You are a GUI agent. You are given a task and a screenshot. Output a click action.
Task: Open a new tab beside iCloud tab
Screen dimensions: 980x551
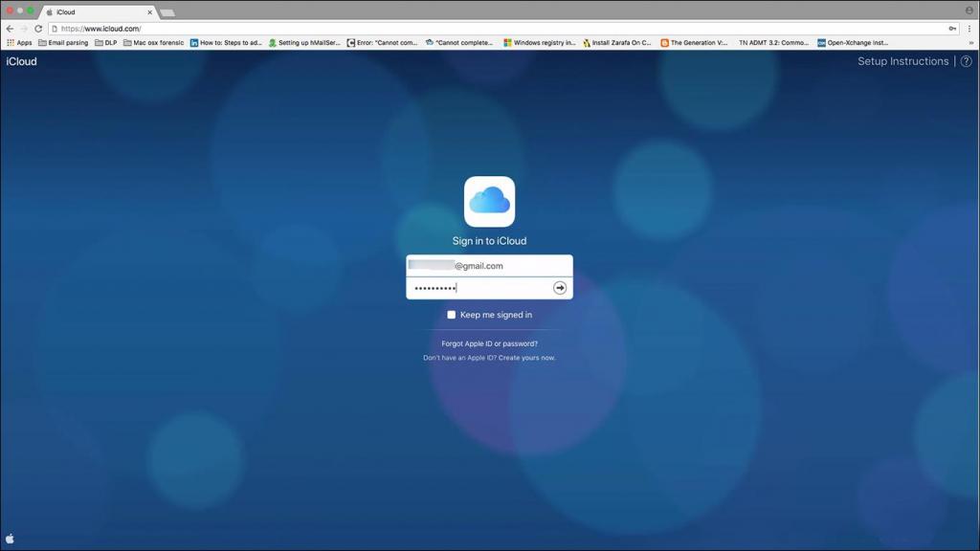coord(167,12)
